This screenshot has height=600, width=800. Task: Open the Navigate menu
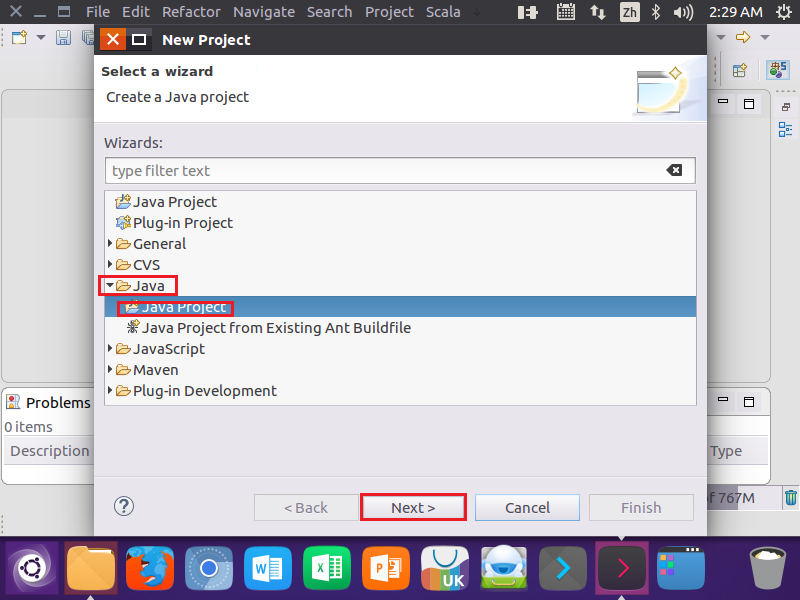pyautogui.click(x=264, y=12)
